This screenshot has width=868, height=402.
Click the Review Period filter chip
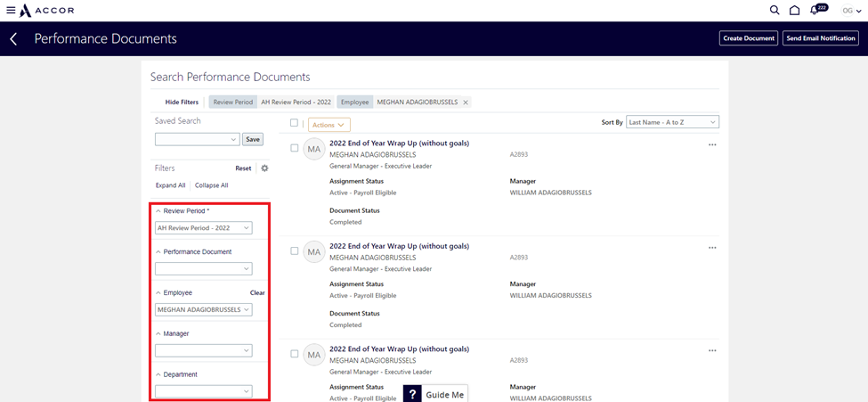coord(273,102)
